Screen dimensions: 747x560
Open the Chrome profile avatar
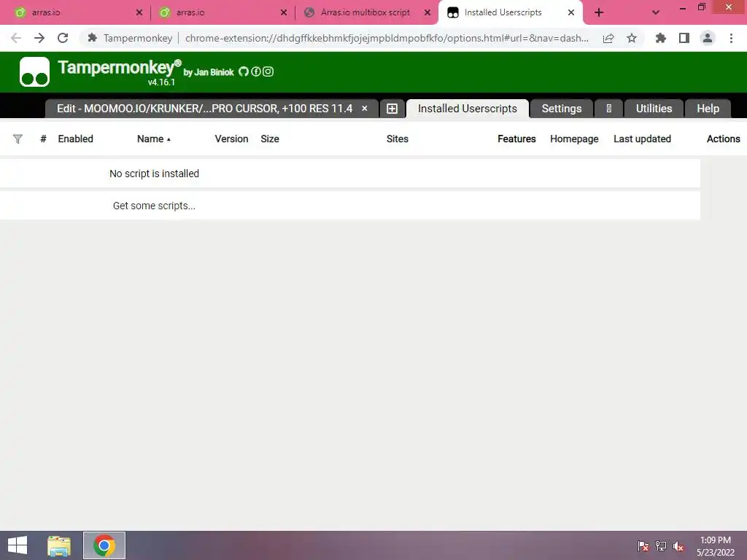click(x=708, y=38)
